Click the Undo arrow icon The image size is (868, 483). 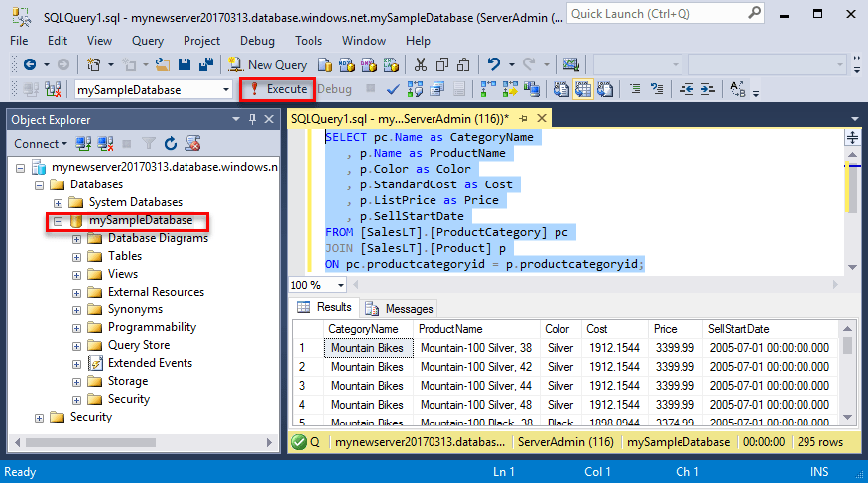click(x=494, y=64)
